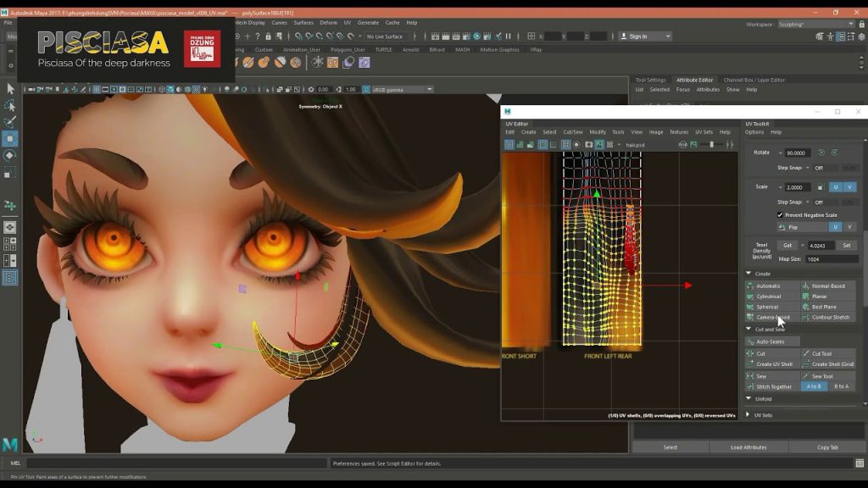Apply Planar mapping in UV Toolkit
Viewport: 868px width, 488px height.
pyautogui.click(x=828, y=297)
